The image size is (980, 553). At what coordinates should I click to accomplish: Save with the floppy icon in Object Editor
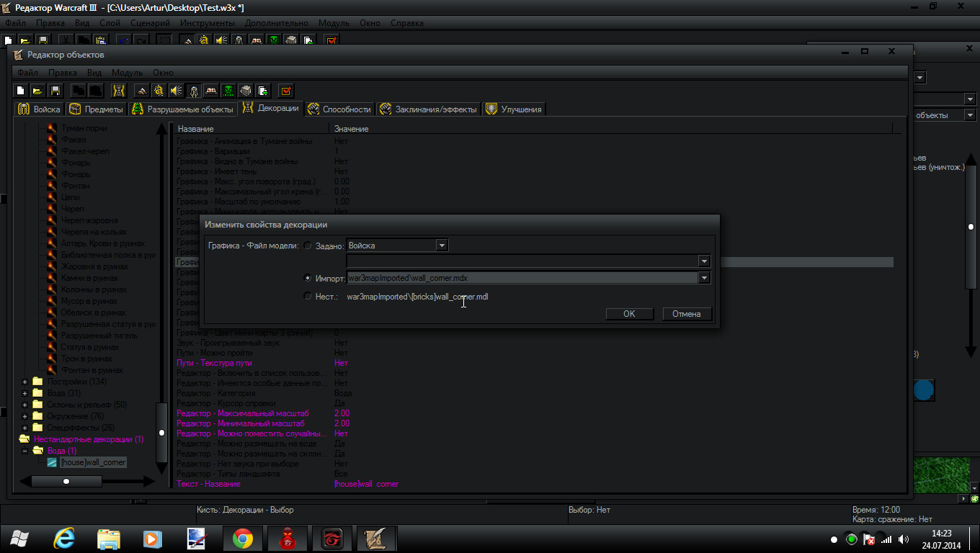click(x=54, y=91)
